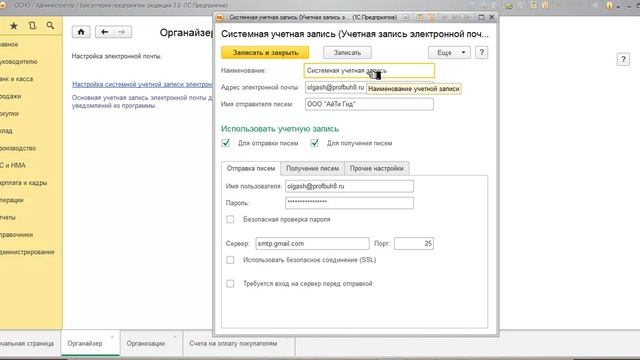
Task: Click the Настройка электронной почты text
Action: (x=116, y=56)
